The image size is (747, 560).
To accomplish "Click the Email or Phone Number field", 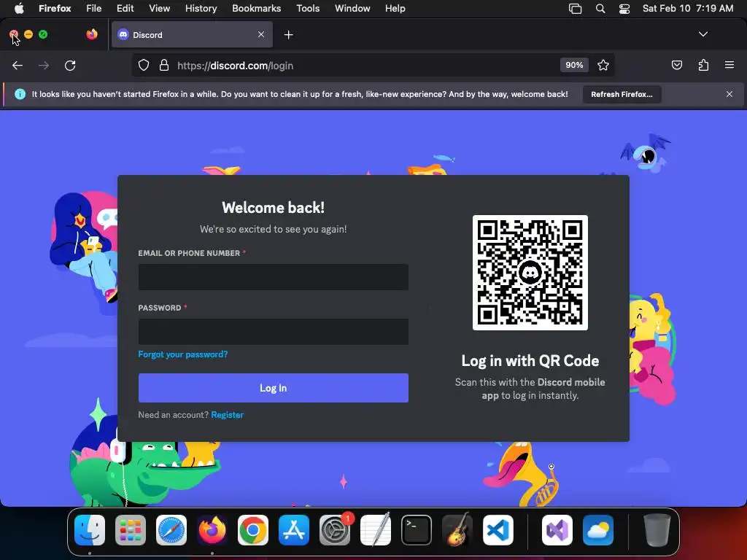I will click(273, 277).
